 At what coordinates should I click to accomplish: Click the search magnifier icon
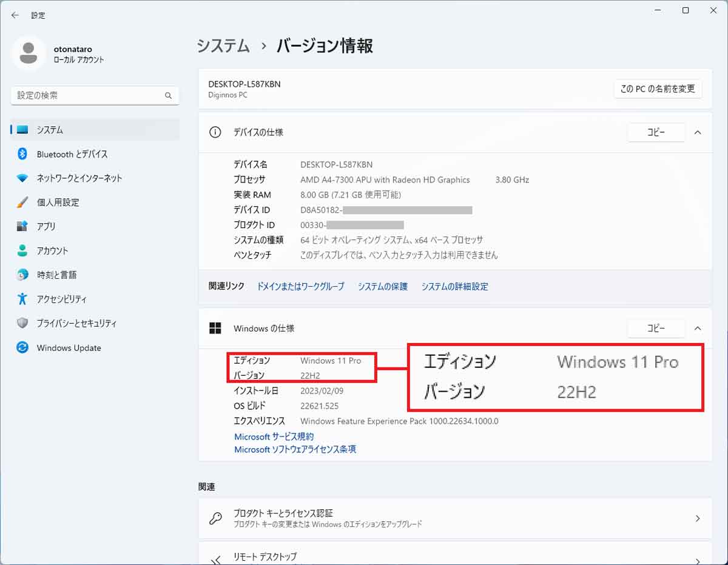tap(169, 96)
